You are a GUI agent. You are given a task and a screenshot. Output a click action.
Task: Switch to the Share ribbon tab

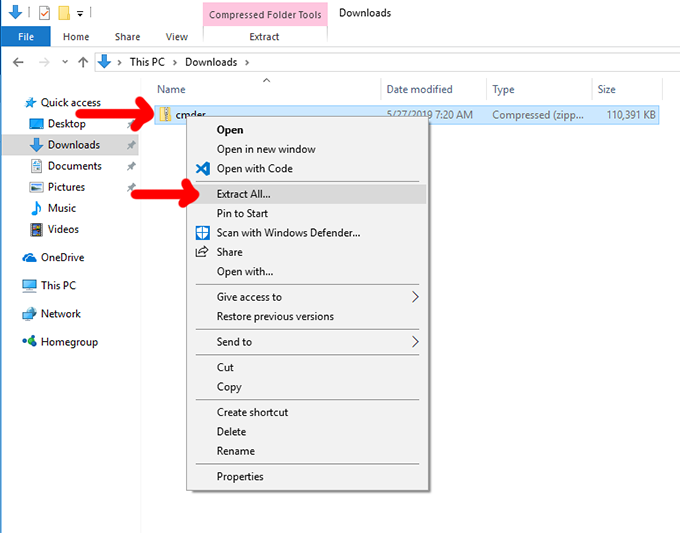tap(128, 37)
